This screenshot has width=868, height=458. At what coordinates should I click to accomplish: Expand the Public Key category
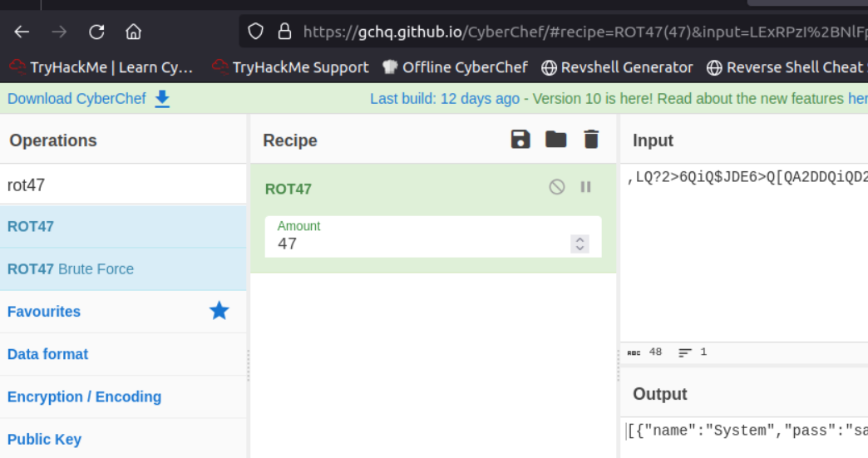point(44,439)
